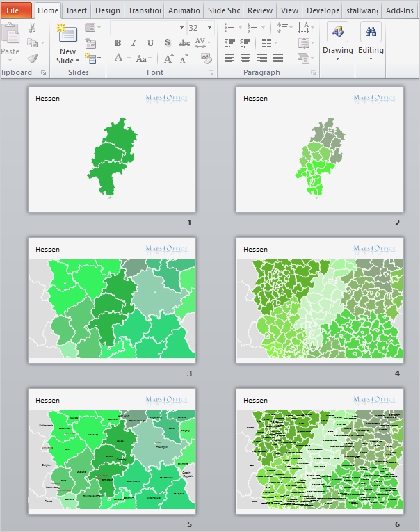Image resolution: width=420 pixels, height=532 pixels.
Task: Click the New Slide icon
Action: tap(68, 33)
